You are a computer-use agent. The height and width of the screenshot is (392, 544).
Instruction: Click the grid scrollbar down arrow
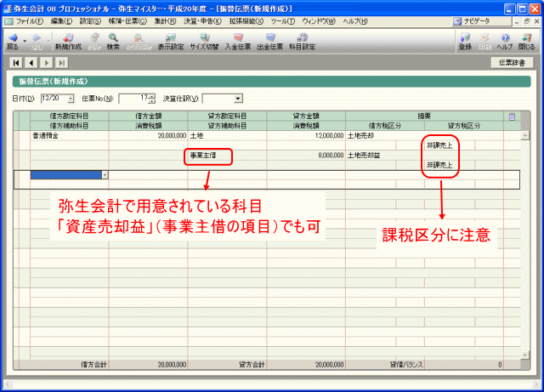525,355
